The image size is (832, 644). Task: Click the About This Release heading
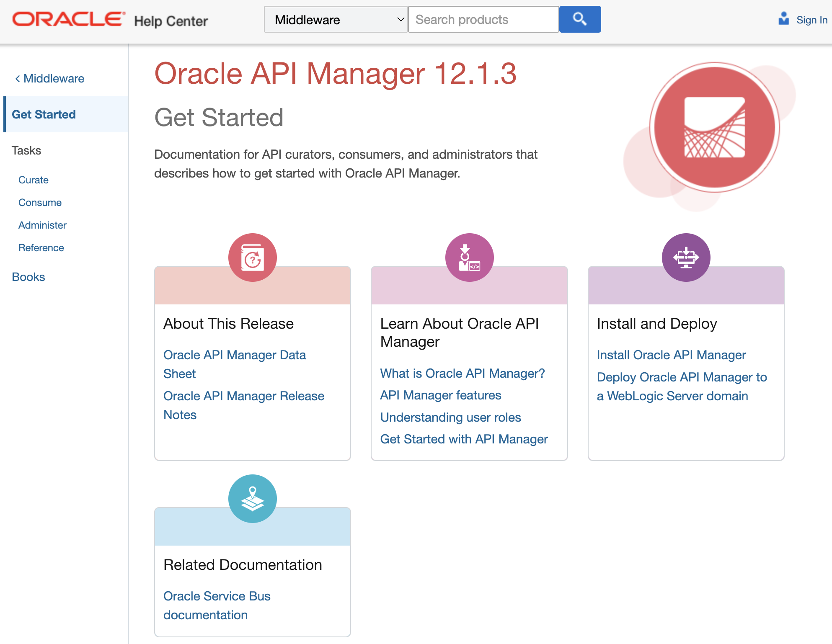pos(229,324)
